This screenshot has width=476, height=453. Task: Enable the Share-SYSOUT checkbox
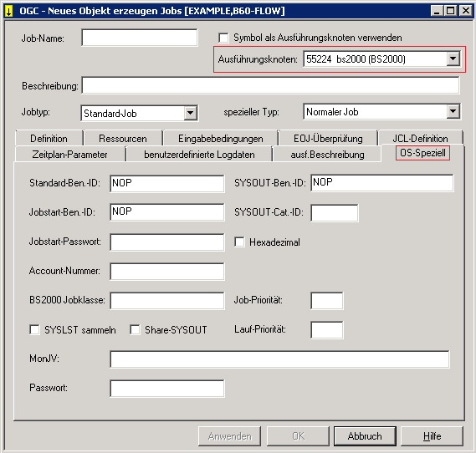pyautogui.click(x=135, y=329)
